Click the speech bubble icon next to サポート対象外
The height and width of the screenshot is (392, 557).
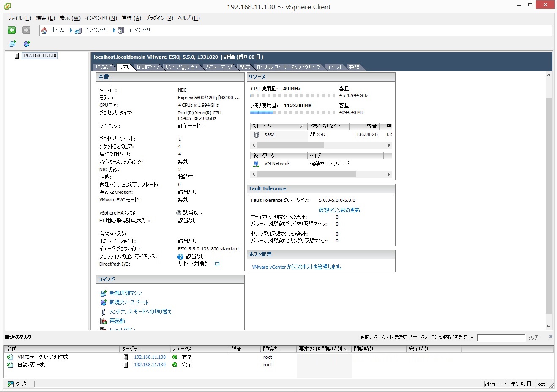click(217, 264)
